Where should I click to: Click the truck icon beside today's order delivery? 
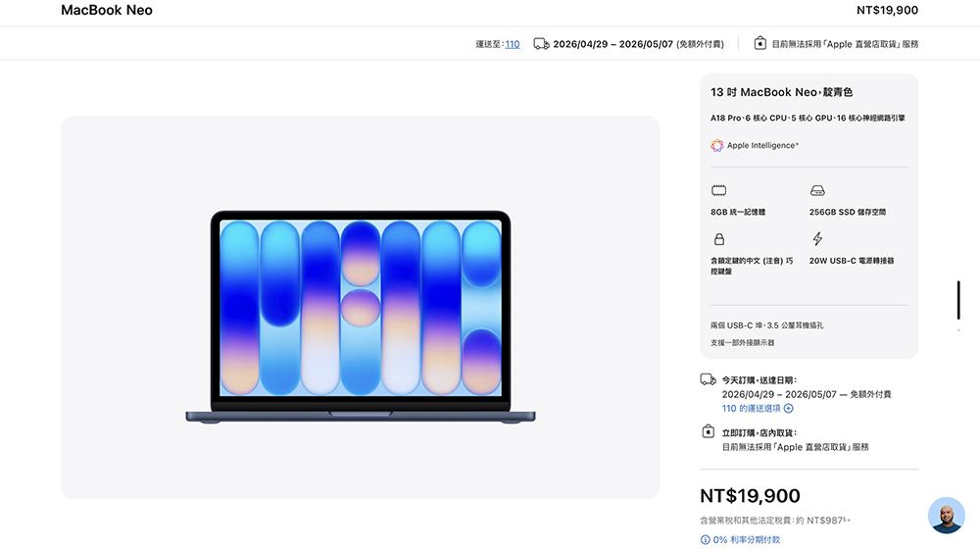coord(709,379)
